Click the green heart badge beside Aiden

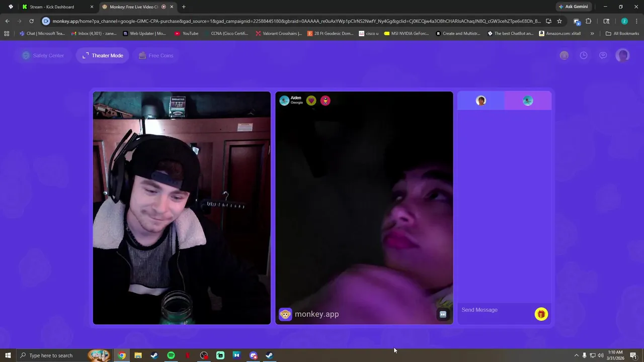coord(311,101)
